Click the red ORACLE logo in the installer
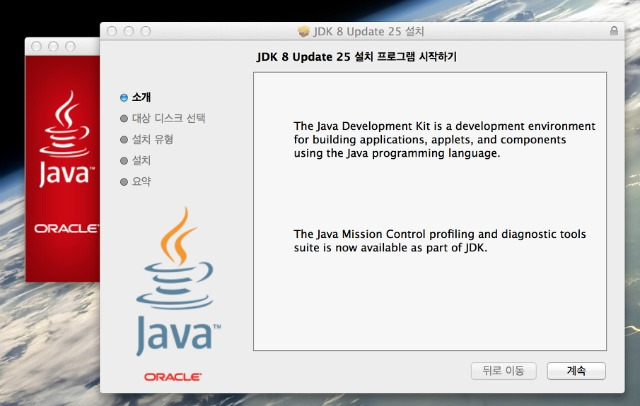The image size is (640, 406). (x=173, y=377)
